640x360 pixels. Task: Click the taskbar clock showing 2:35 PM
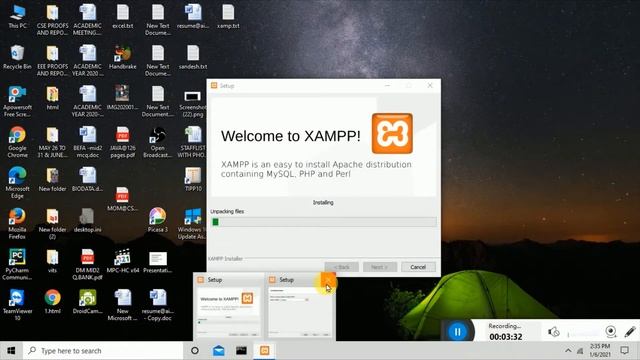600,351
